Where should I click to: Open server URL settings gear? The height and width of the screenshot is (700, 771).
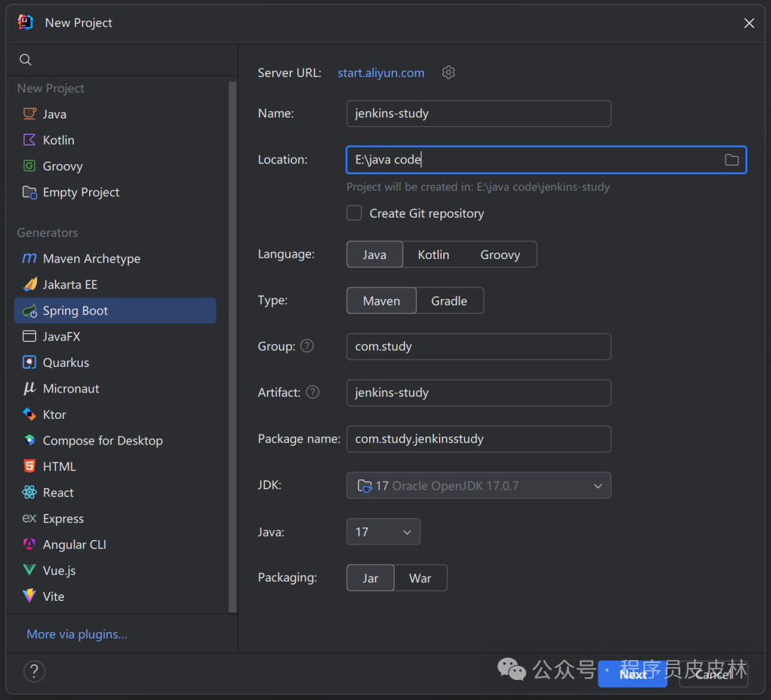[x=448, y=73]
